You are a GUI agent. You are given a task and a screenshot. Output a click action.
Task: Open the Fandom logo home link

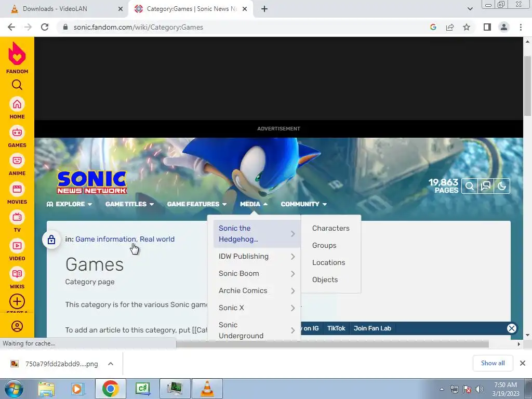coord(17,58)
